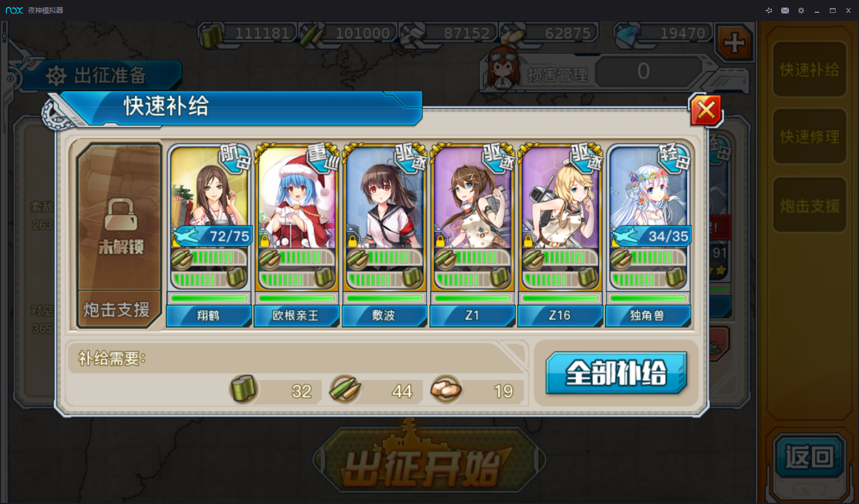The height and width of the screenshot is (504, 859).
Task: Click the 全部补给 button
Action: (616, 373)
